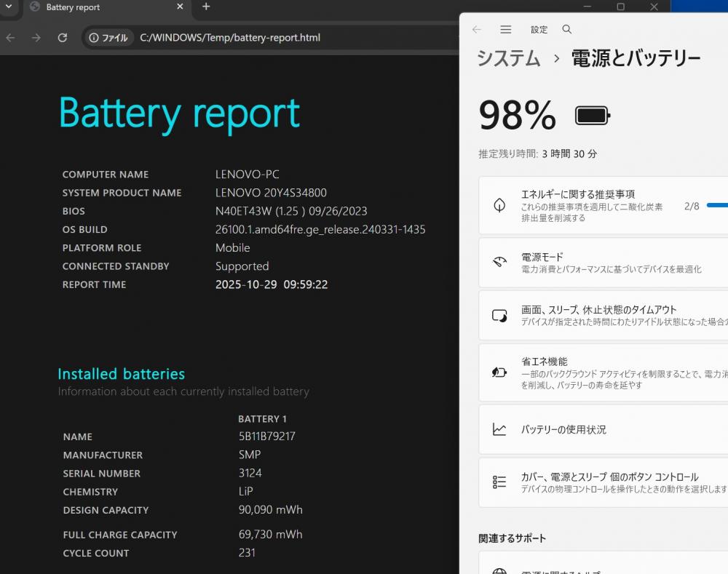This screenshot has height=574, width=728.
Task: Click the chemistry value LiP
Action: click(x=245, y=491)
